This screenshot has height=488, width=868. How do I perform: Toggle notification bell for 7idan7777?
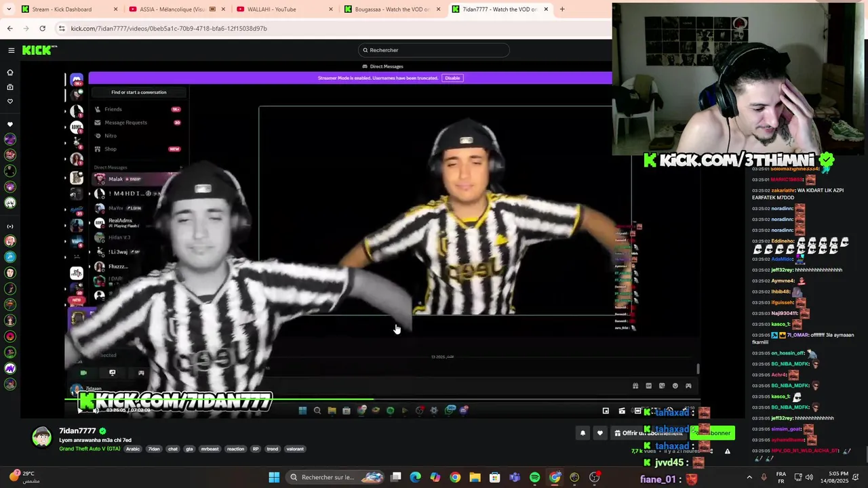583,433
